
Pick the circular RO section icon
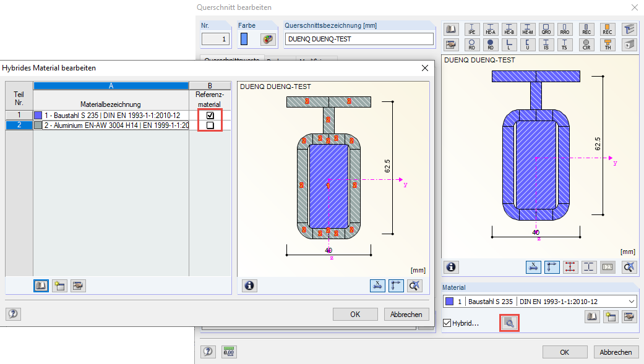coord(471,44)
